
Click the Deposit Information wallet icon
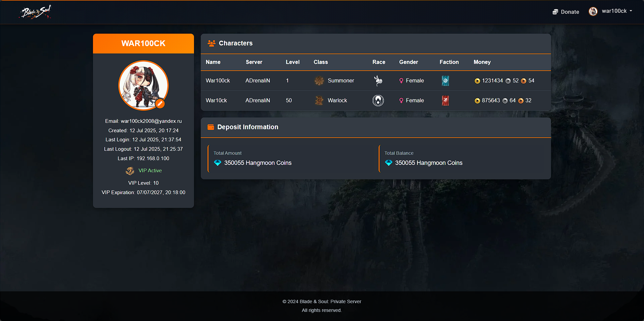click(x=211, y=127)
